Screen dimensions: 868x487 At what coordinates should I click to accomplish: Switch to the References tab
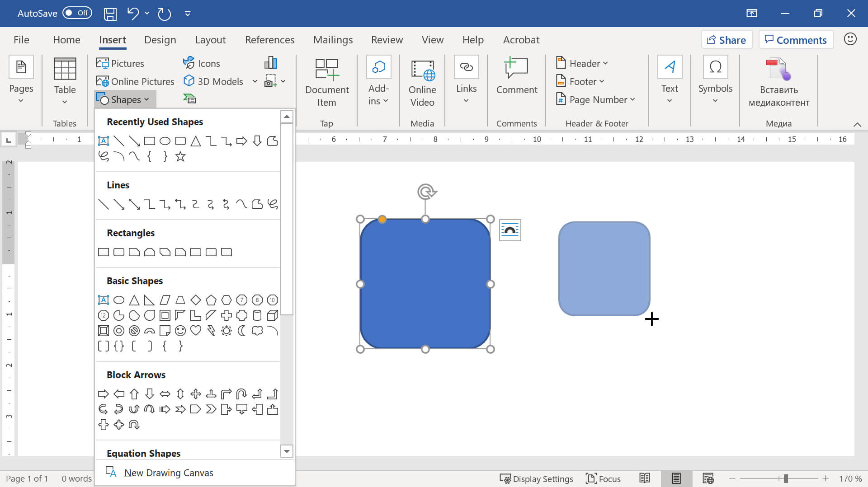tap(269, 40)
